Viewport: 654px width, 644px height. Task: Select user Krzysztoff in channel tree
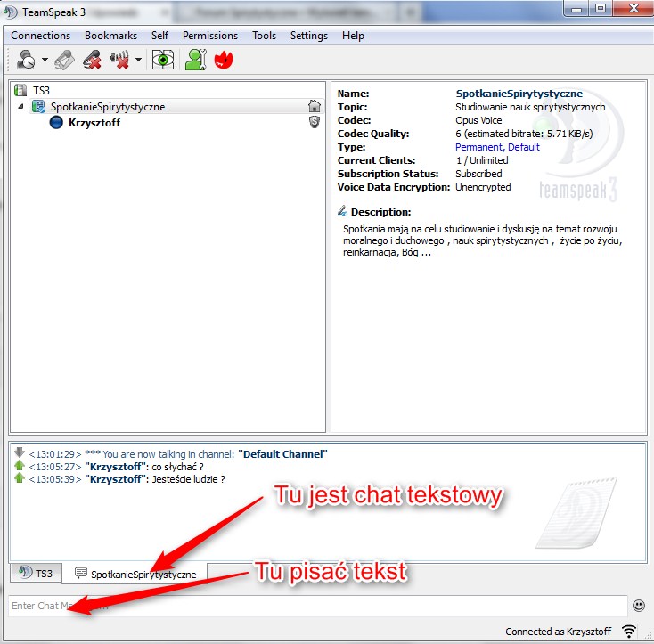[94, 123]
